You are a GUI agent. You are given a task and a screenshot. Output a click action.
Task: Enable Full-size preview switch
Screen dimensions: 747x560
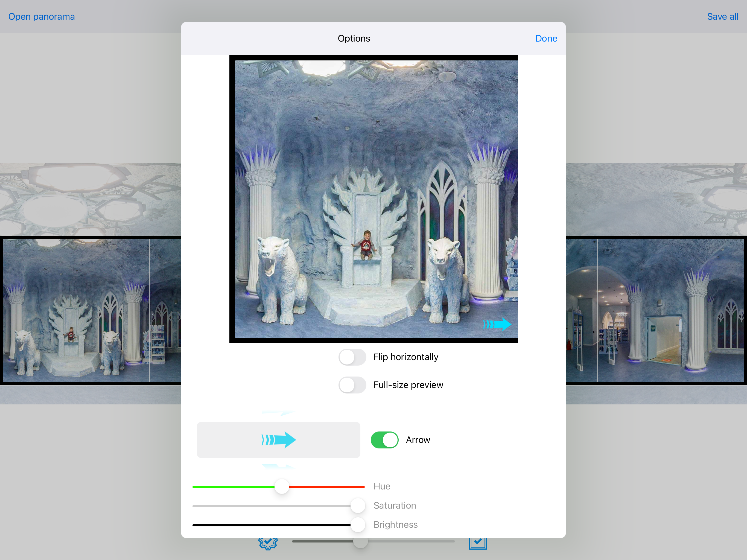tap(352, 385)
